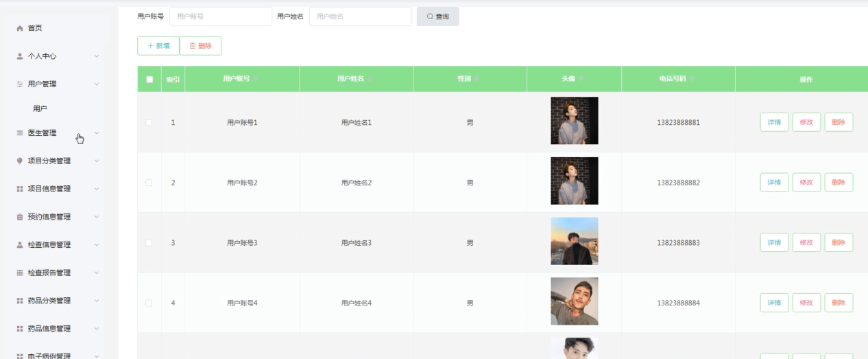This screenshot has width=868, height=359.
Task: Check the checkbox for row 用户账号1
Action: click(x=149, y=122)
